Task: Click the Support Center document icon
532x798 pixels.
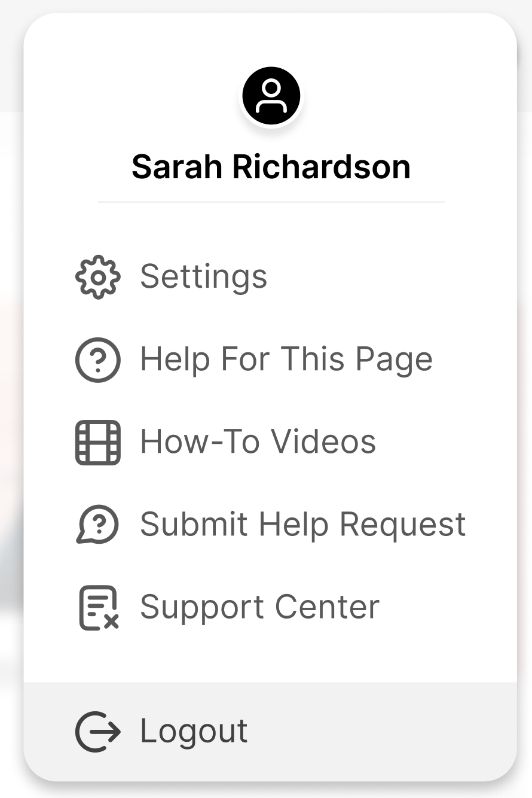Action: (x=99, y=607)
